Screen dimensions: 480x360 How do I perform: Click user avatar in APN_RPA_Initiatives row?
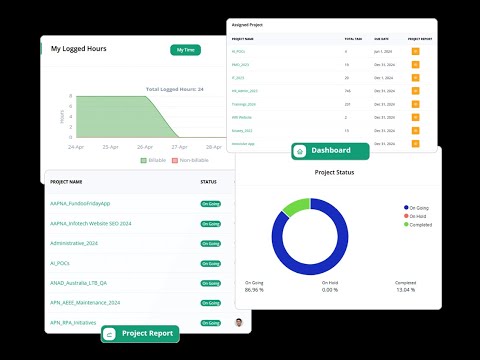tap(239, 322)
